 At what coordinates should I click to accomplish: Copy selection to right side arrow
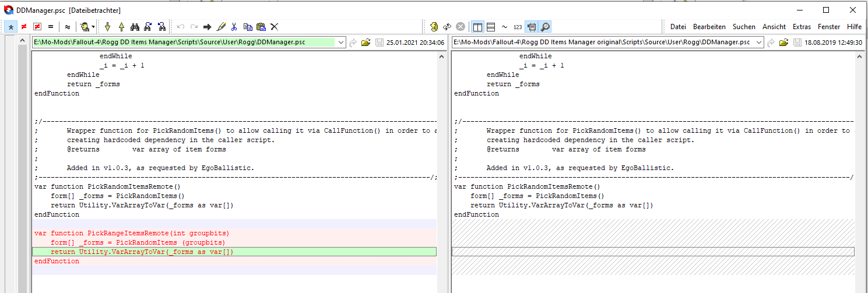coord(207,27)
